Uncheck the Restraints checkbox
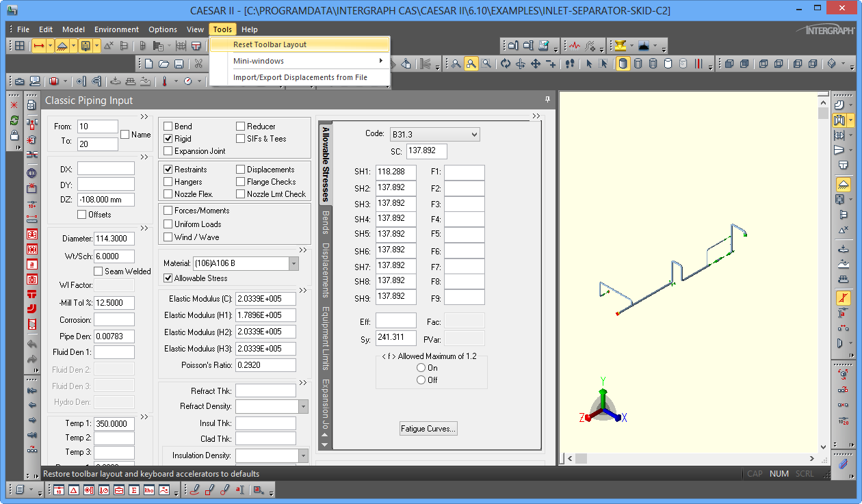Viewport: 862px width, 504px height. 168,170
